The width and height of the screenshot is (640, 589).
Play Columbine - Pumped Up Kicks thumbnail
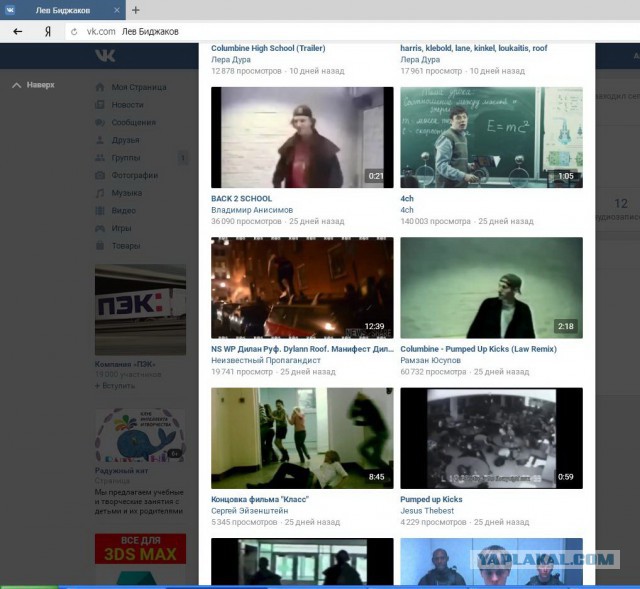(x=491, y=287)
